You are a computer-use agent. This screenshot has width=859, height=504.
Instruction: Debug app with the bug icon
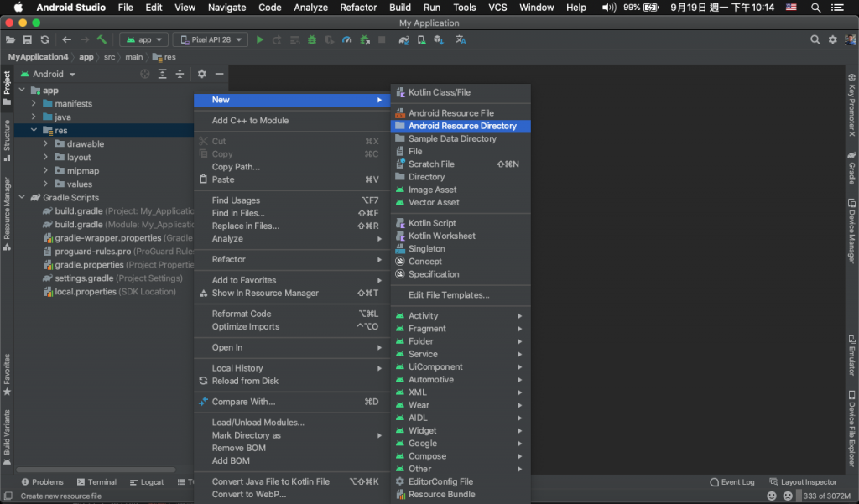[312, 40]
